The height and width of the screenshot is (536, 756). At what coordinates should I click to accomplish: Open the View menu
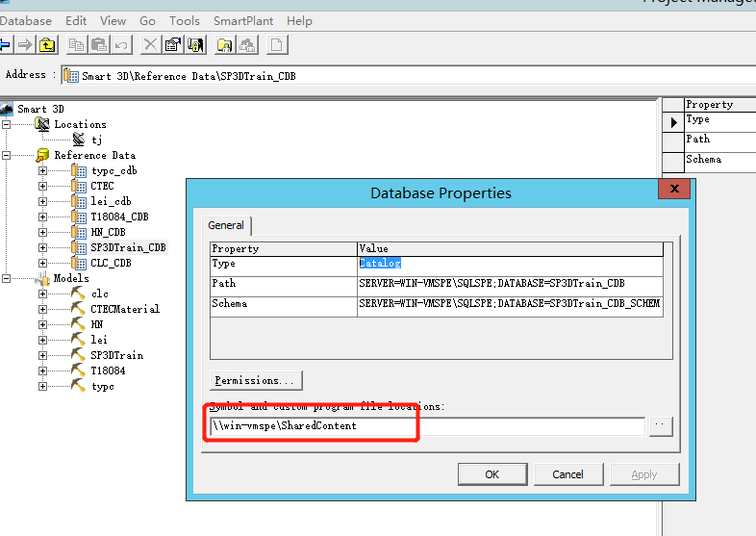pos(113,21)
